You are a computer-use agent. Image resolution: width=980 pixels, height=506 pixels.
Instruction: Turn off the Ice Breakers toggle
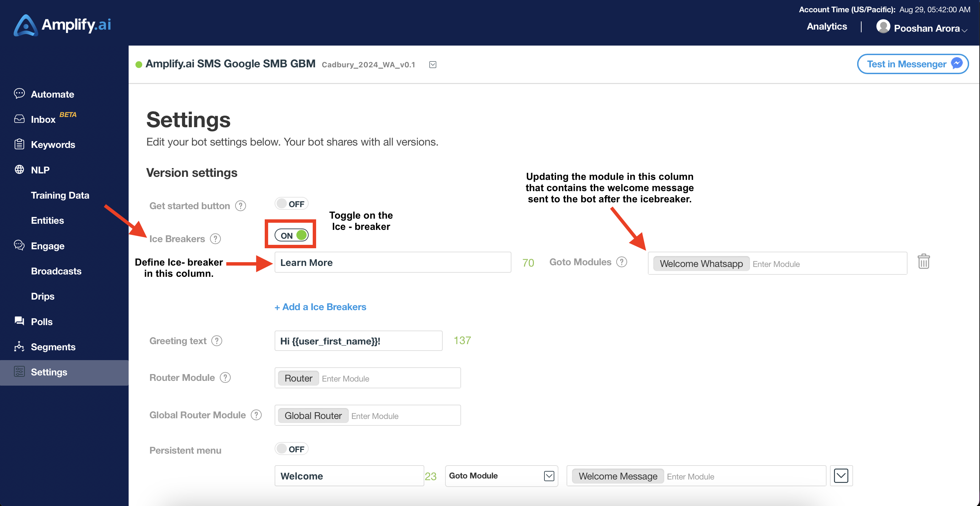coord(292,235)
